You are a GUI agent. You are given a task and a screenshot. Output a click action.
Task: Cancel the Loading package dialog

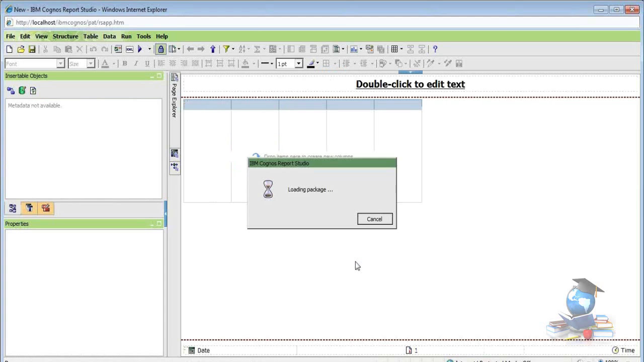[x=374, y=219]
